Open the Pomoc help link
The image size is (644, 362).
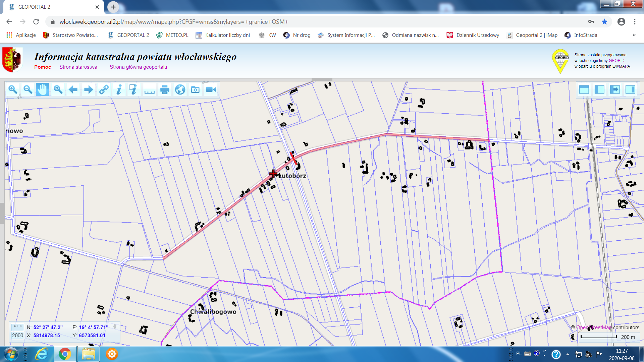coord(43,67)
